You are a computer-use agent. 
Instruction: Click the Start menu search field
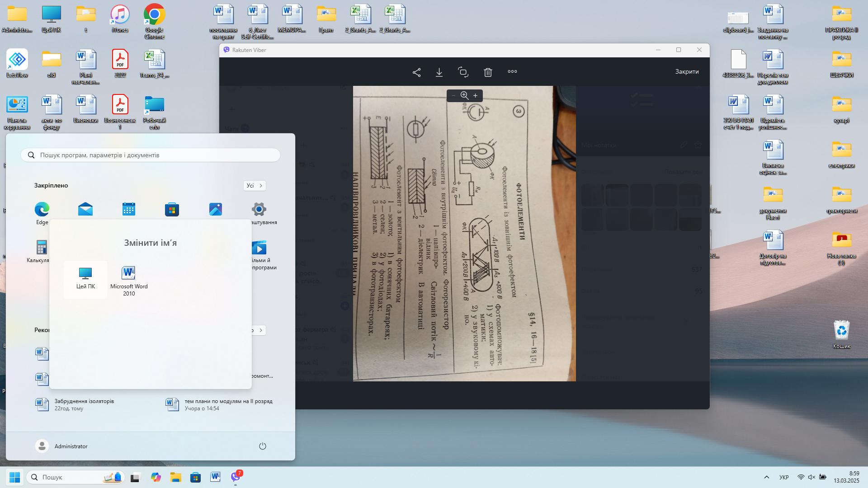tap(151, 155)
